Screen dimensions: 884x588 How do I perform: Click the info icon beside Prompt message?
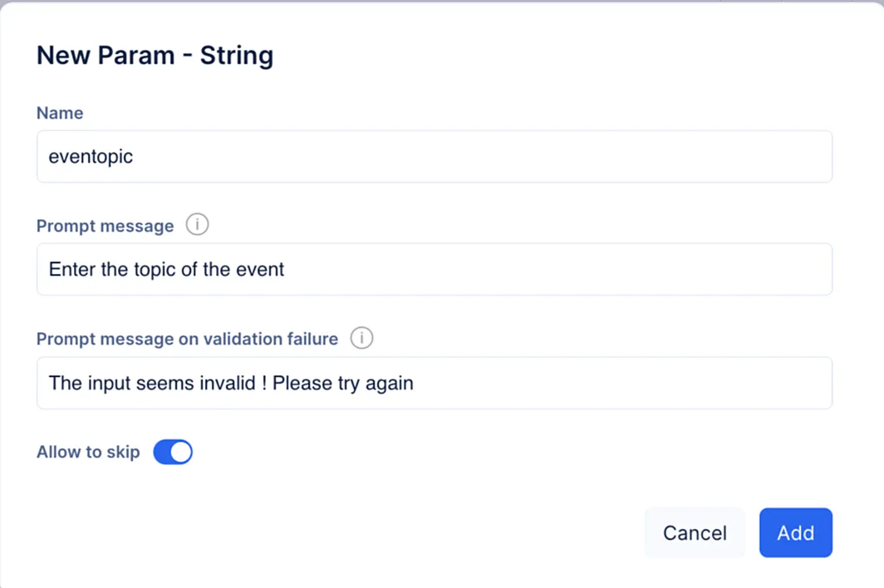[x=197, y=225]
